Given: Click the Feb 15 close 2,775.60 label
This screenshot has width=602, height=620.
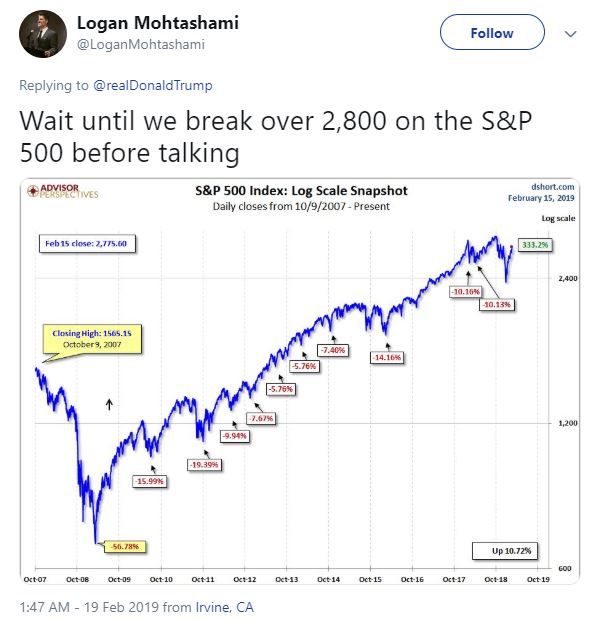Looking at the screenshot, I should pos(86,243).
